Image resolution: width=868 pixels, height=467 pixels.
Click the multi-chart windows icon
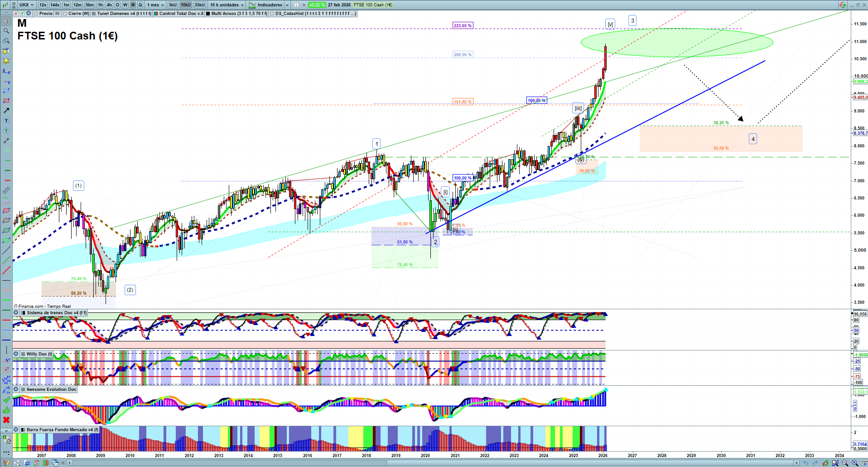[x=55, y=463]
